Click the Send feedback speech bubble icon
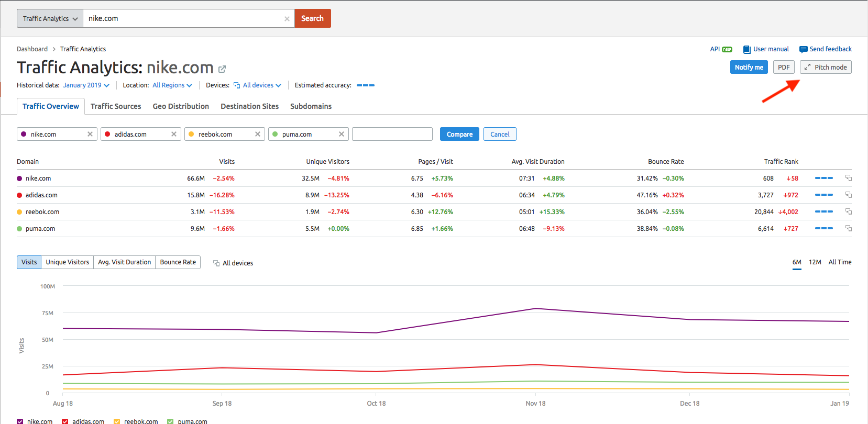Screen dimensions: 868x424 pos(803,49)
